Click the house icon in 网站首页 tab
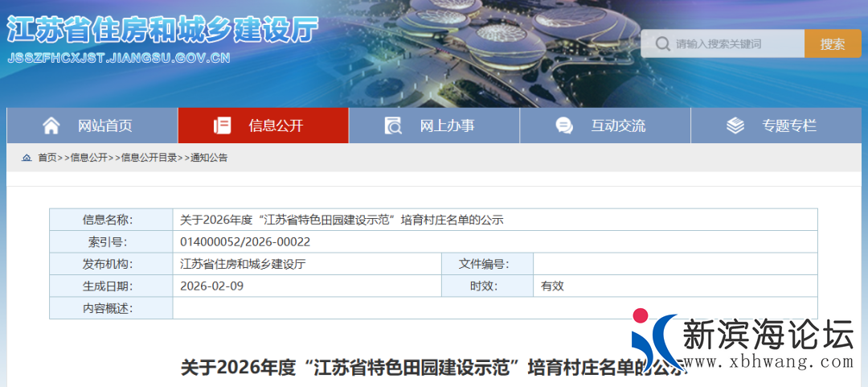Screen dimensions: 868x387 (51, 126)
